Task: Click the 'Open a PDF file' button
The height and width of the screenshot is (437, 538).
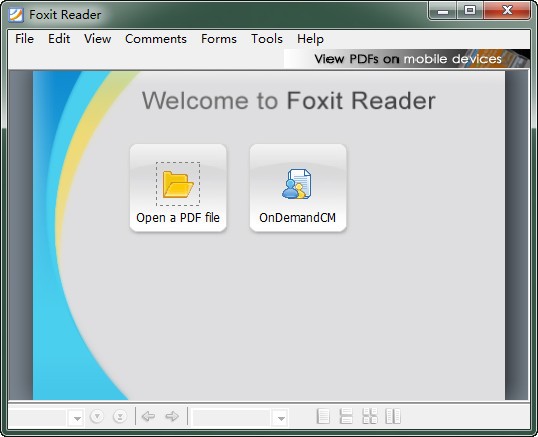Action: click(178, 188)
